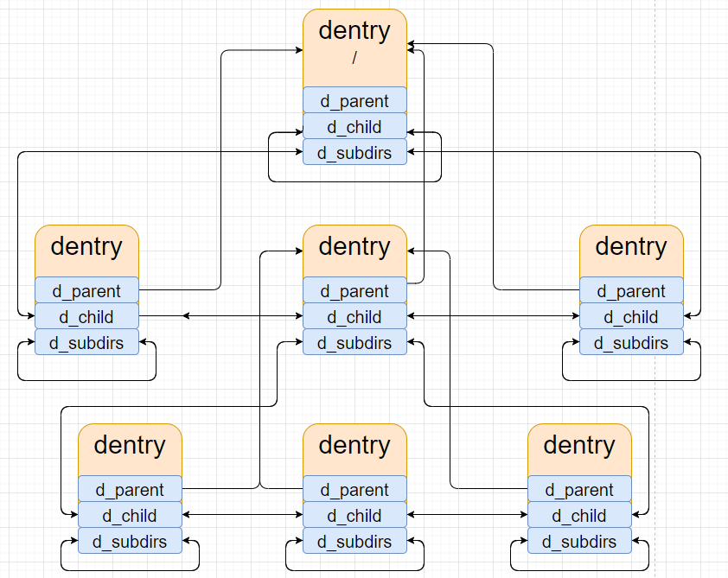The height and width of the screenshot is (578, 728).
Task: Click d_subdirs in the bottom-left dentry
Action: coord(130,542)
